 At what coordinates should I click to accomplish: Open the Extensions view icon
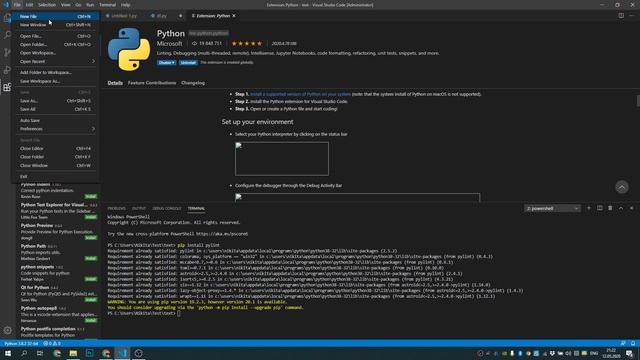pos(7,87)
